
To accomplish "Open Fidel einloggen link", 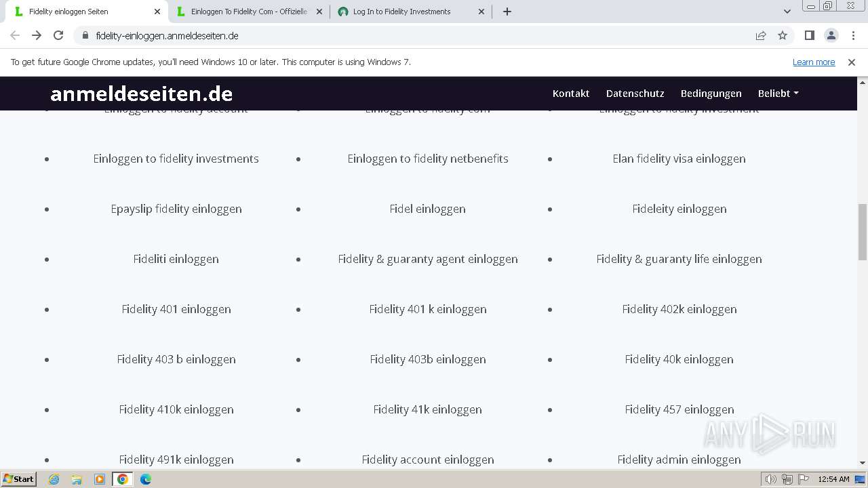I will coord(428,209).
